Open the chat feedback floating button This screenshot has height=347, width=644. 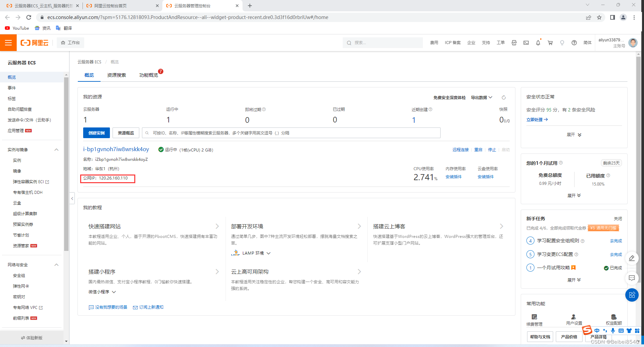(x=632, y=278)
